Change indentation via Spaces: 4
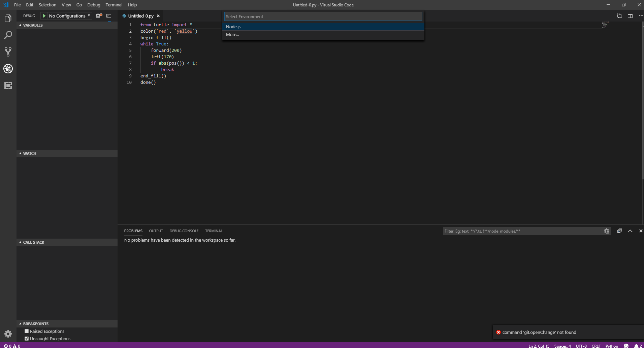 click(x=562, y=346)
